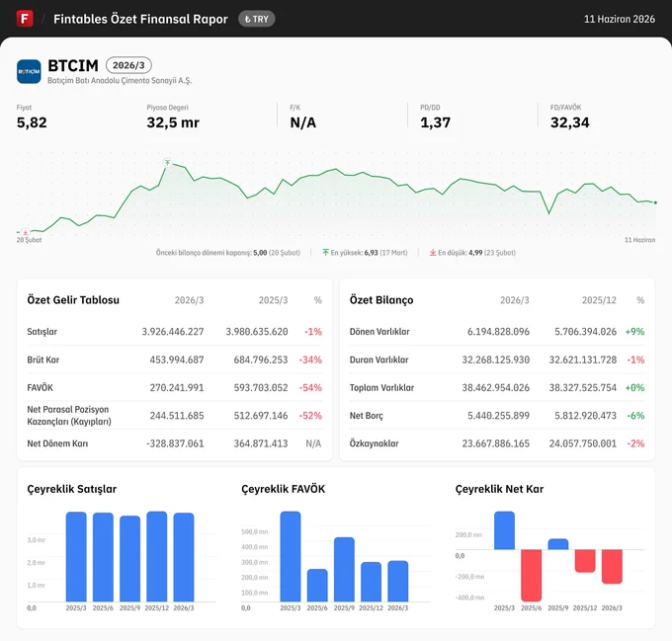
Task: Click the Net Borç value 5.440.255.899
Action: pyautogui.click(x=498, y=416)
